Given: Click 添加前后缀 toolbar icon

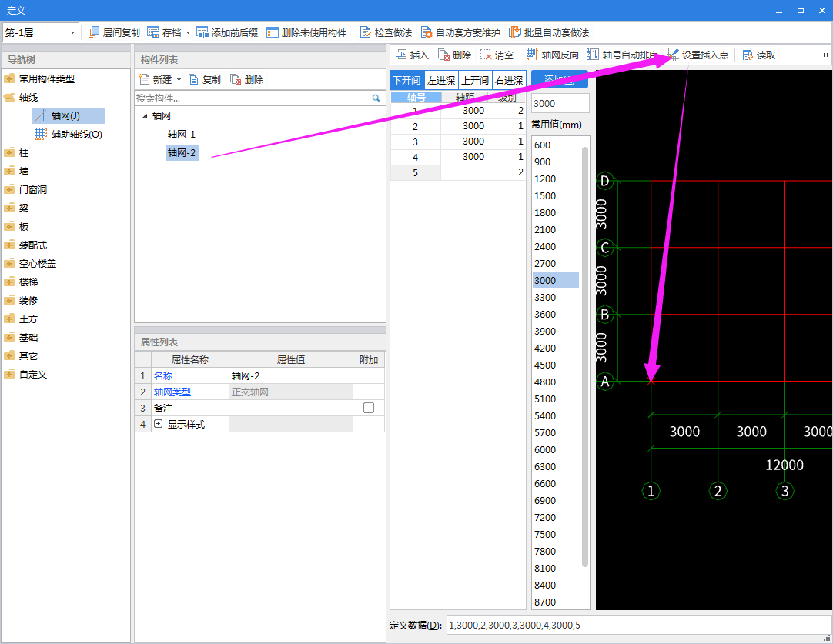Looking at the screenshot, I should coord(202,32).
